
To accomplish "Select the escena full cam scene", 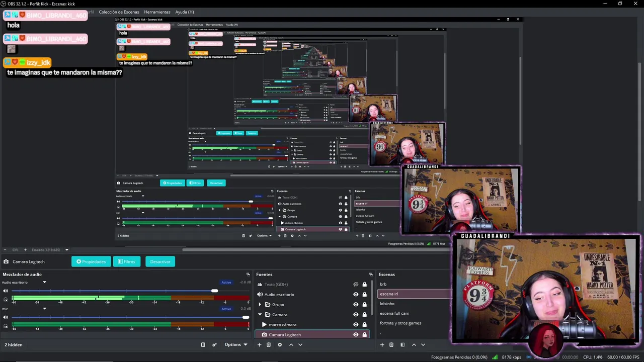I will click(394, 313).
